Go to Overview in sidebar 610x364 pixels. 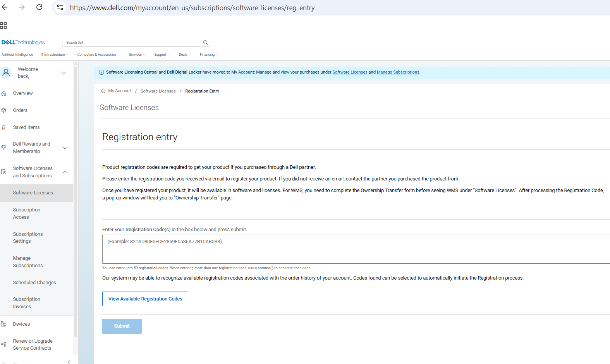(x=23, y=93)
